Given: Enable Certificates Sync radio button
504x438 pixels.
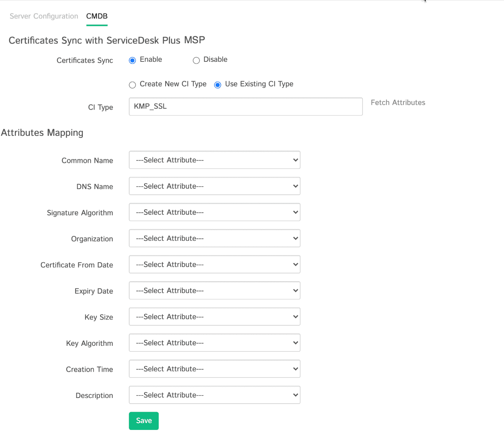Looking at the screenshot, I should point(132,61).
